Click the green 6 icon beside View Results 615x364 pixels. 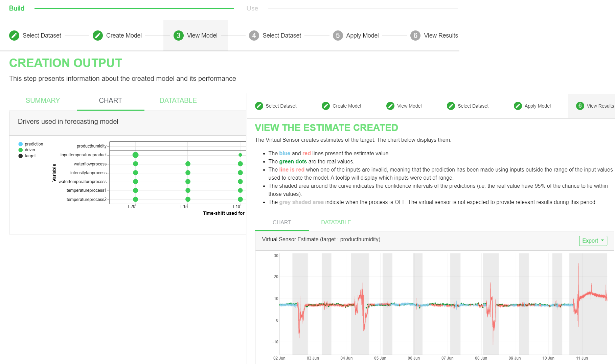pyautogui.click(x=580, y=106)
